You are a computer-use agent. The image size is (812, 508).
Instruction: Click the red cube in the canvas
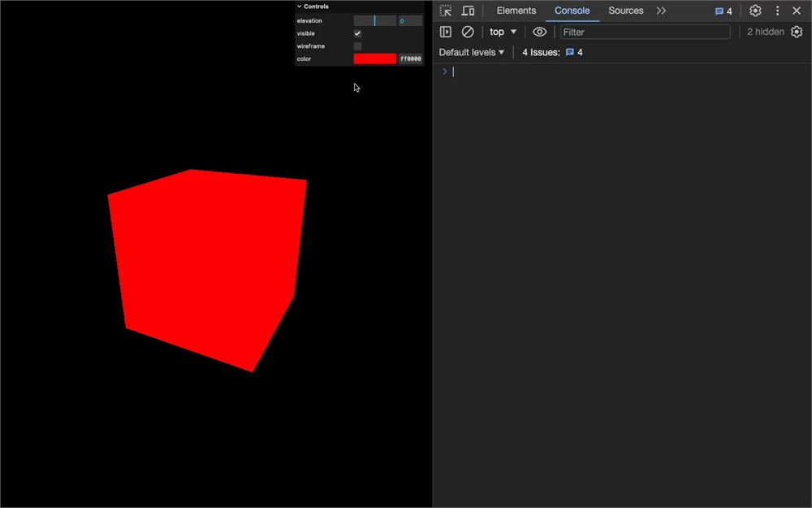click(207, 270)
